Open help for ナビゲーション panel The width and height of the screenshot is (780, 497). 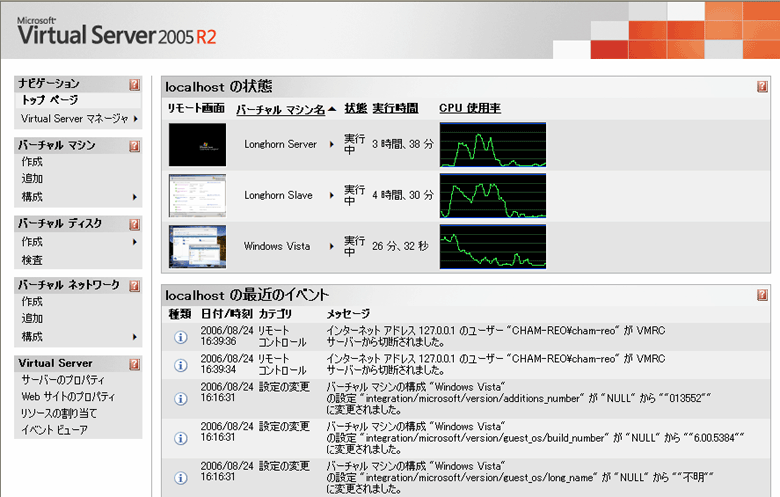tap(134, 85)
